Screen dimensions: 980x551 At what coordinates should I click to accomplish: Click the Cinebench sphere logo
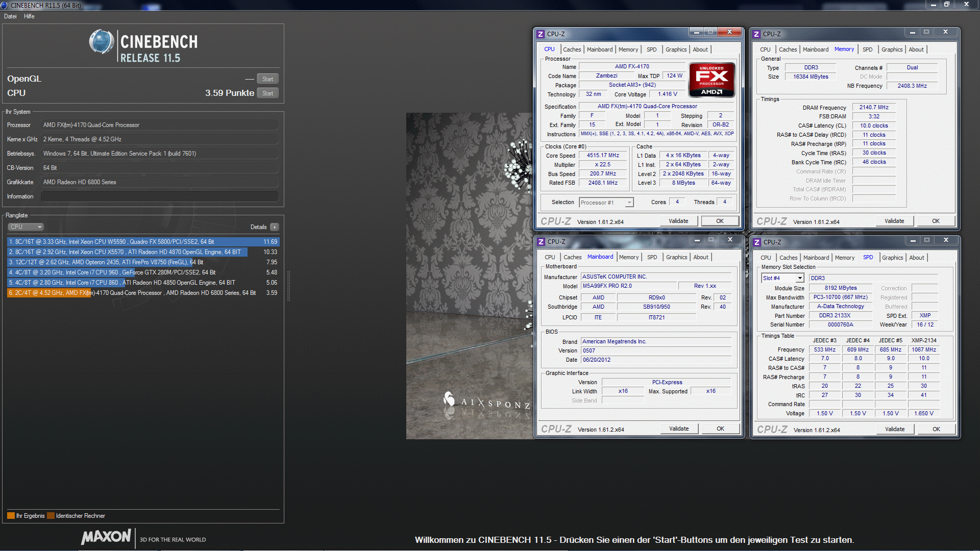pos(102,42)
